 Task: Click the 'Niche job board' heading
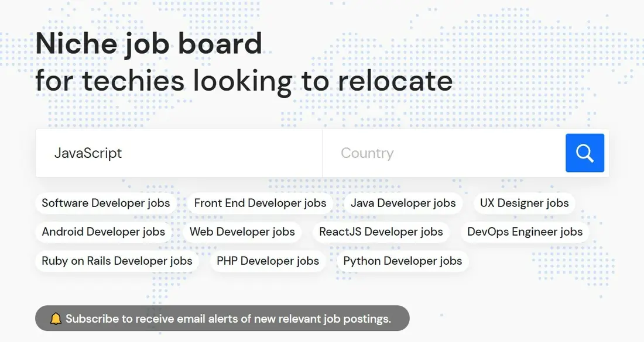coord(149,43)
